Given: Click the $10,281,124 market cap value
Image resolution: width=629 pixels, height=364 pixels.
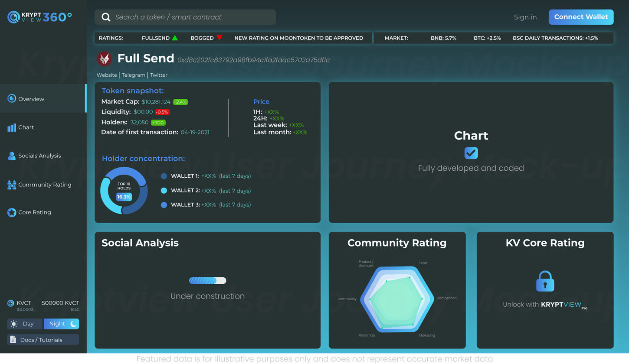Looking at the screenshot, I should (156, 102).
